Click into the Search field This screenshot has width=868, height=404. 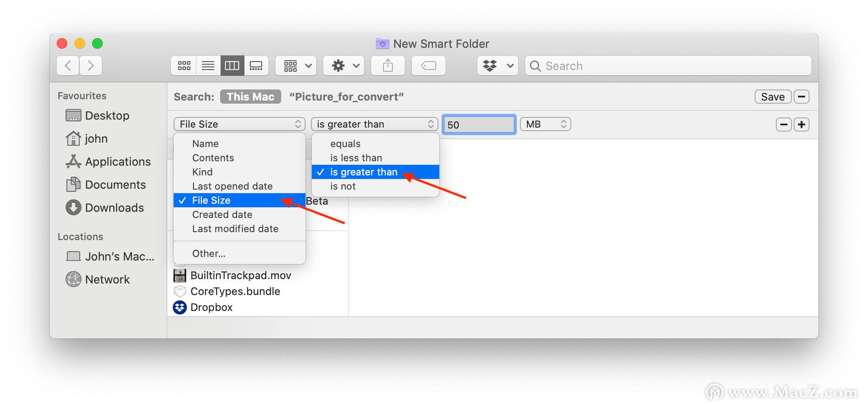tap(668, 66)
